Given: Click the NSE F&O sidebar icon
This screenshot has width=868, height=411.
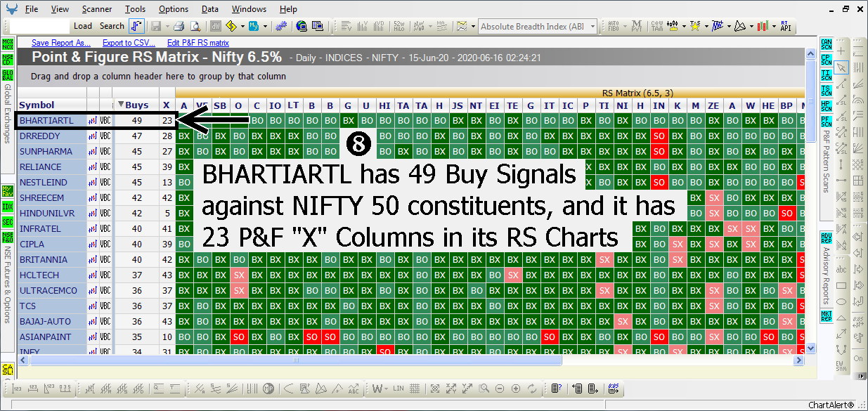Looking at the screenshot, I should click(8, 238).
